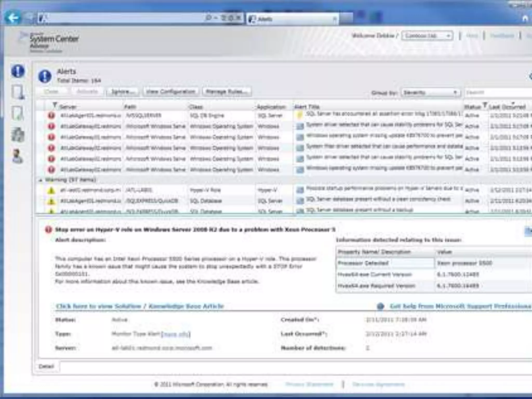Open the Privacy Statement footer link
532x399 pixels.
point(309,384)
